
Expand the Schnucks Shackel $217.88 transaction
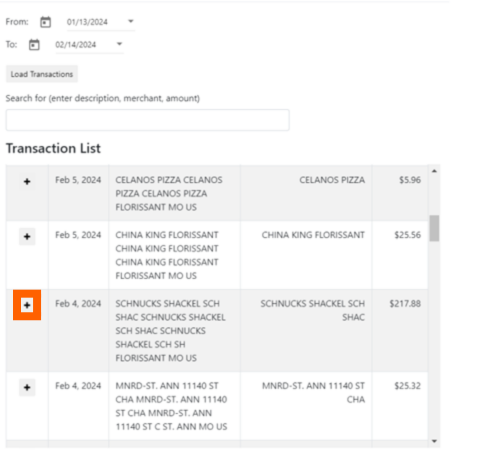[27, 305]
